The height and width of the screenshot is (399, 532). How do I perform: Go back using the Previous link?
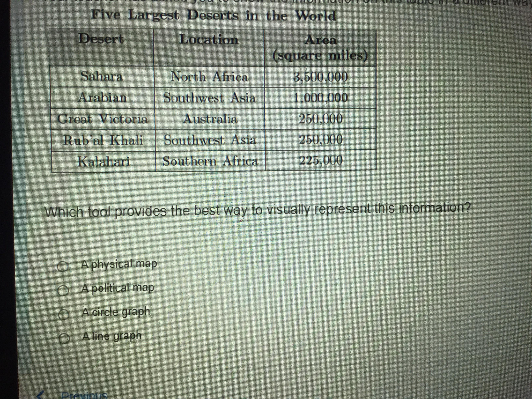pos(84,395)
